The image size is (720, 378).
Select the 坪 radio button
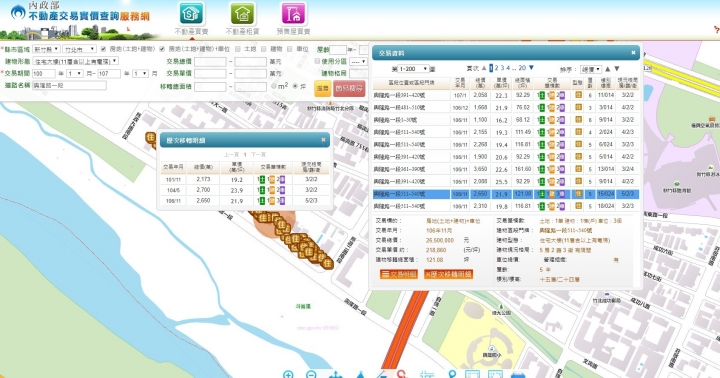[x=295, y=86]
